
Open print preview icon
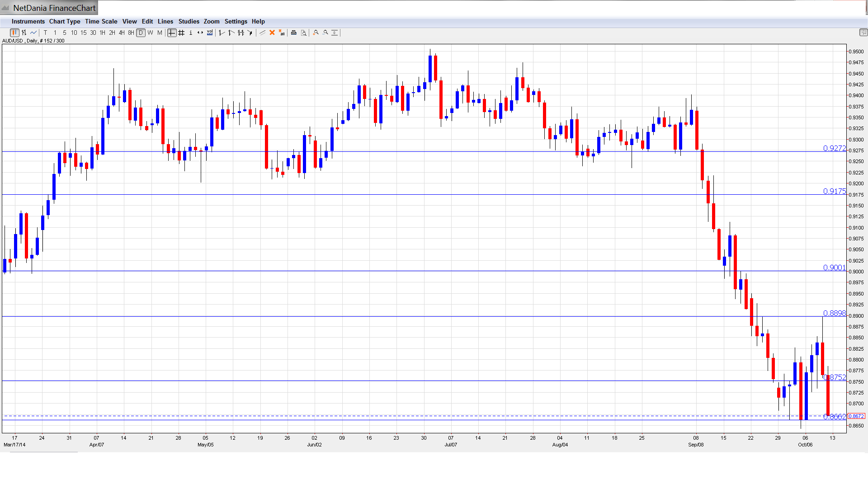click(x=304, y=33)
